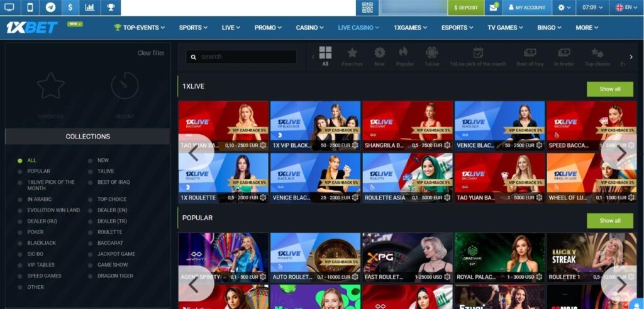Screen dimensions: 644x309
Task: Open the settings gear dropdown
Action: (564, 8)
